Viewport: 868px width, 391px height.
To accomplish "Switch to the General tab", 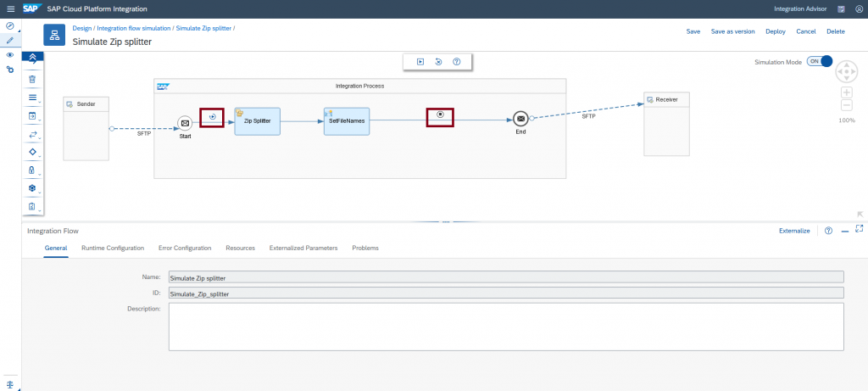I will [56, 249].
